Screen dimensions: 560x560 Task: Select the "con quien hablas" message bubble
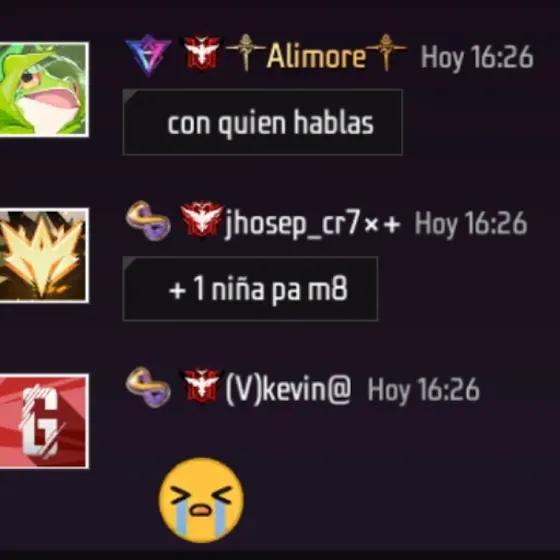[x=263, y=122]
